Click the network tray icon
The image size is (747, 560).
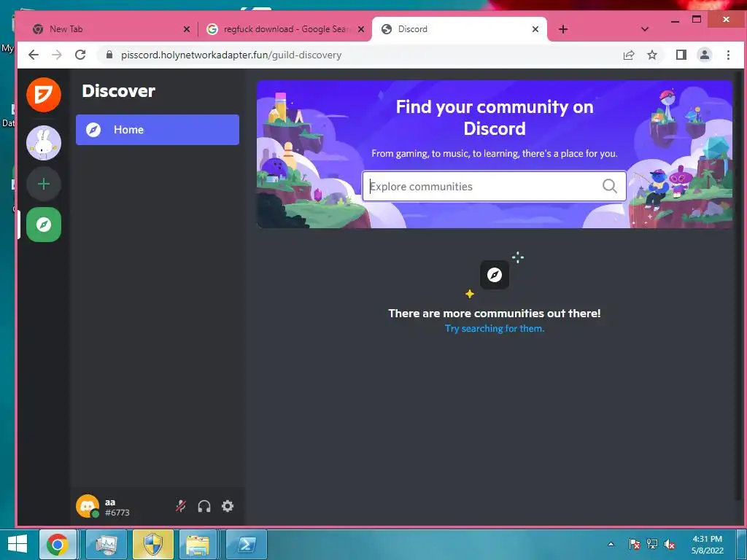tap(651, 544)
